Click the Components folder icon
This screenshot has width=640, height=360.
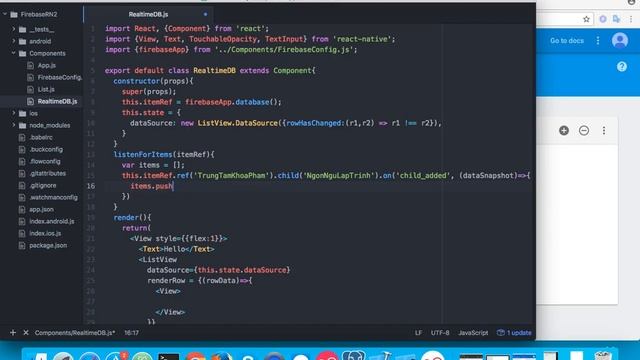(x=22, y=53)
